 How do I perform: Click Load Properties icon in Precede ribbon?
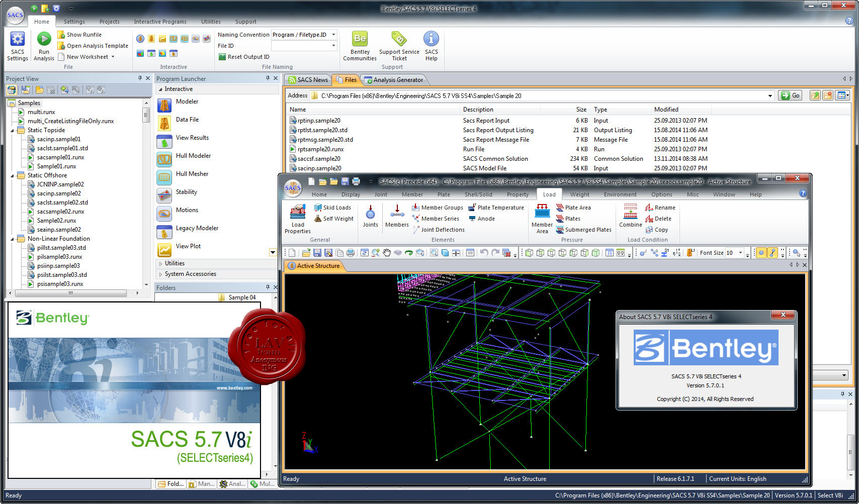(298, 212)
